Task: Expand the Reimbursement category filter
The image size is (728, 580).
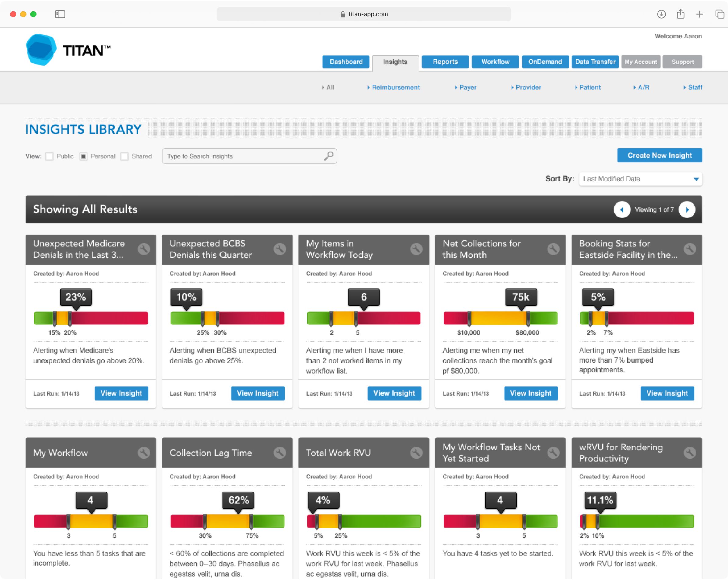Action: tap(393, 87)
